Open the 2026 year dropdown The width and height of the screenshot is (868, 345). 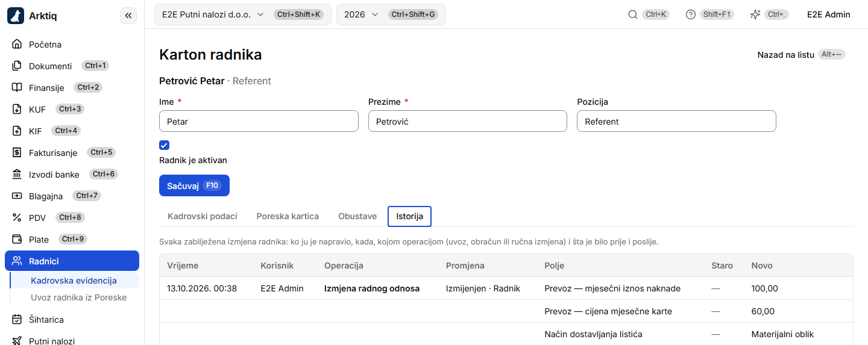[x=391, y=14]
